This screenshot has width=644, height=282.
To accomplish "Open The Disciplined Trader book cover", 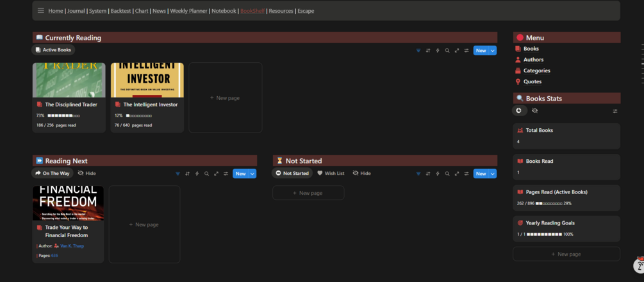I will 69,80.
